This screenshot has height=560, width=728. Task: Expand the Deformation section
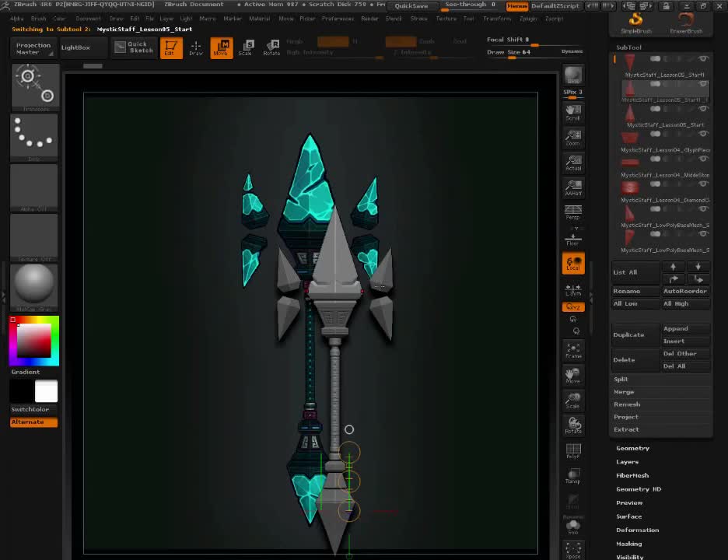[x=638, y=530]
